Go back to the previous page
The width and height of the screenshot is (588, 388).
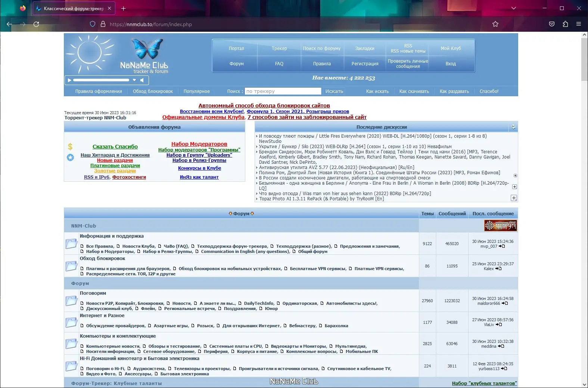[x=9, y=24]
